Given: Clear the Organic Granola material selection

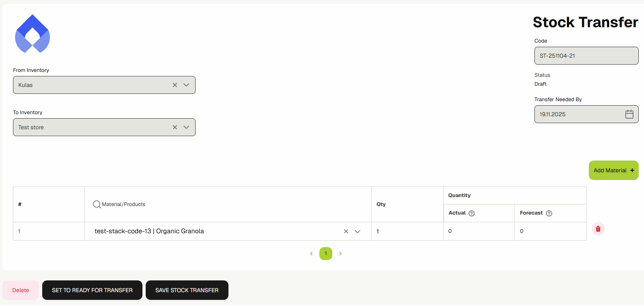Looking at the screenshot, I should tap(346, 231).
